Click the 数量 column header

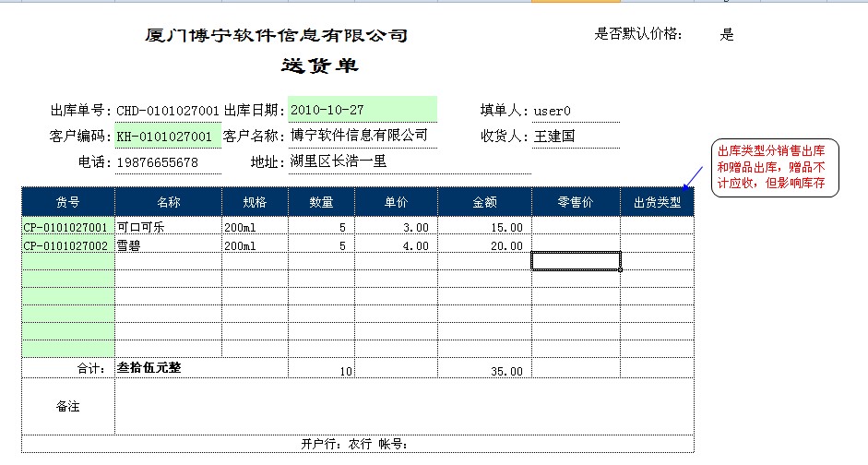[x=321, y=202]
